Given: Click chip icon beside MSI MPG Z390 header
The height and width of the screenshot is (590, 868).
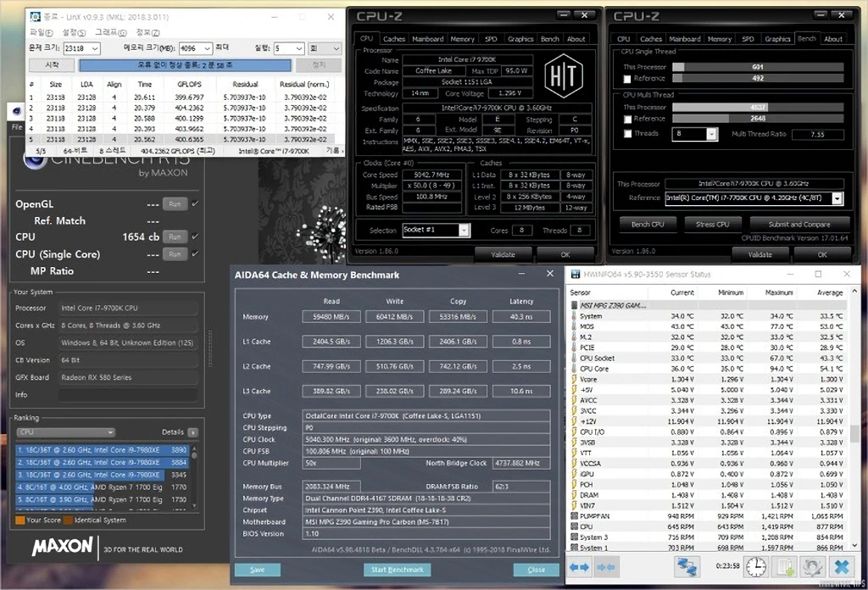Looking at the screenshot, I should 575,305.
